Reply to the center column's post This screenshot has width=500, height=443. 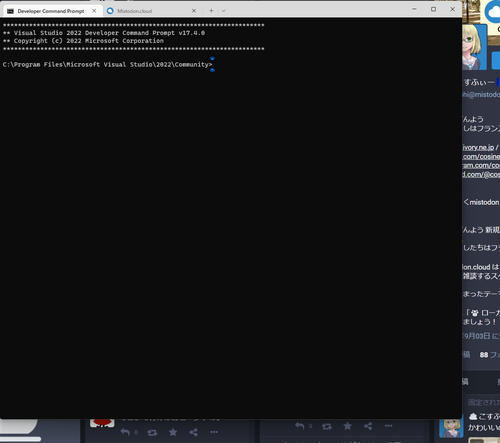[x=300, y=426]
